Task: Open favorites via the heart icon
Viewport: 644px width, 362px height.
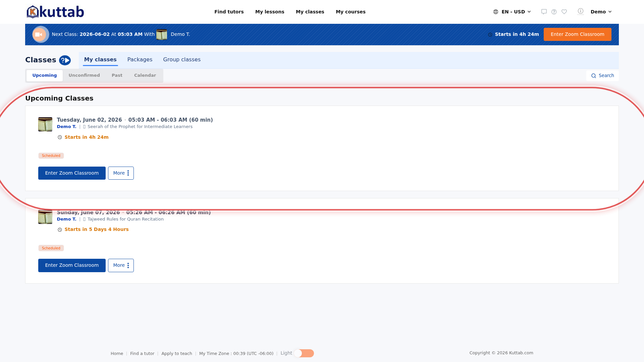Action: (x=564, y=12)
